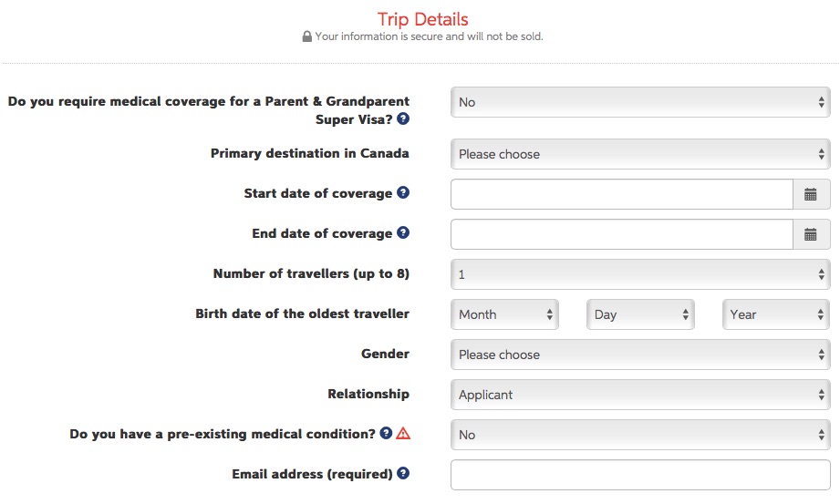This screenshot has height=504, width=840.
Task: Select birth Year dropdown
Action: click(x=775, y=314)
